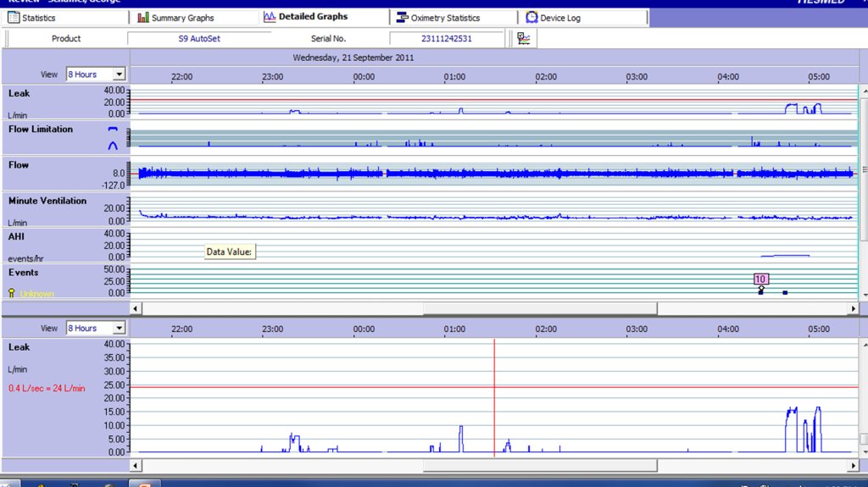Click up arrow of detailed Leak vertical scrollbar

[864, 345]
